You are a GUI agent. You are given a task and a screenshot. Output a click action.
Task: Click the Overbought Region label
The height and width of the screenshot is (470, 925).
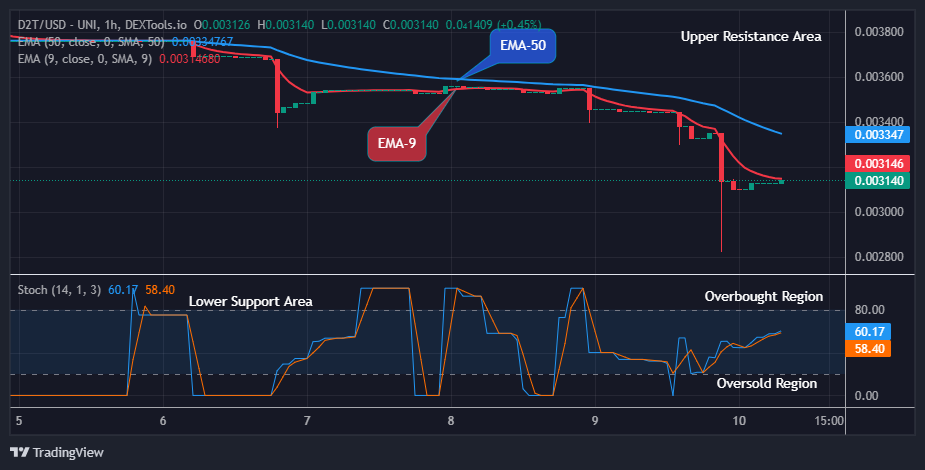[x=763, y=297]
